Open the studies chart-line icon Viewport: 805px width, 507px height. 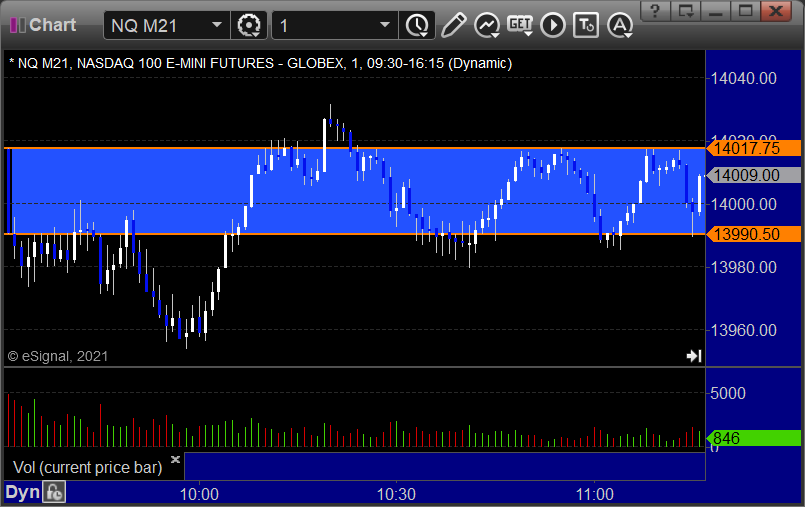click(x=487, y=25)
